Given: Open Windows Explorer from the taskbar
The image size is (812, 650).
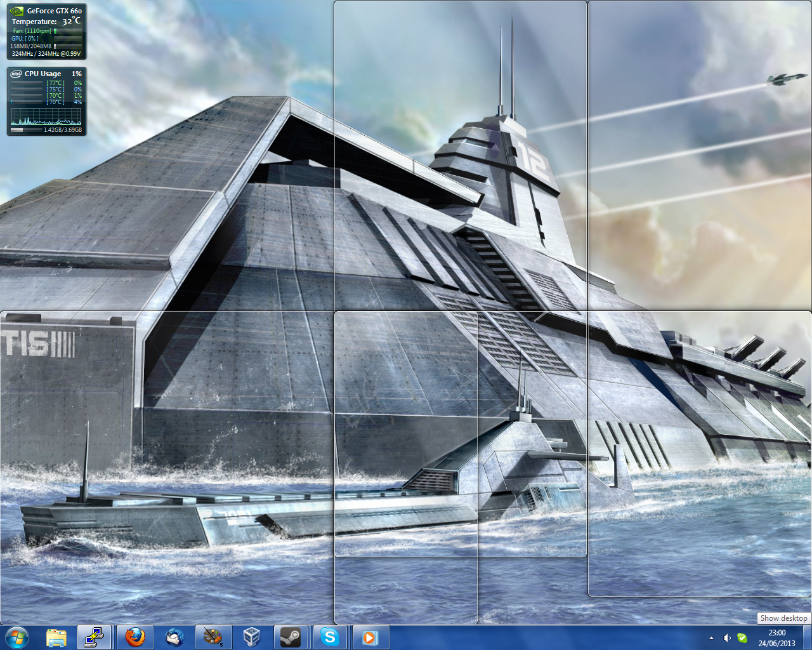Looking at the screenshot, I should [x=56, y=637].
